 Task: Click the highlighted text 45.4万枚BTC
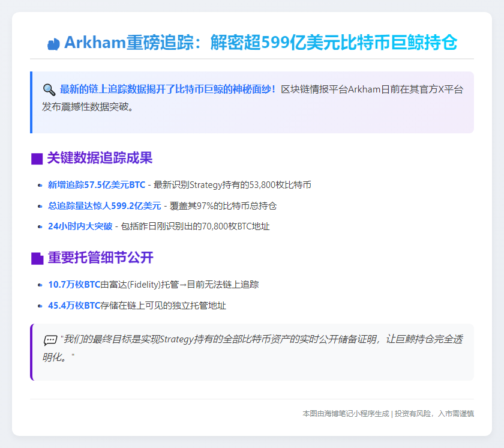pyautogui.click(x=74, y=306)
